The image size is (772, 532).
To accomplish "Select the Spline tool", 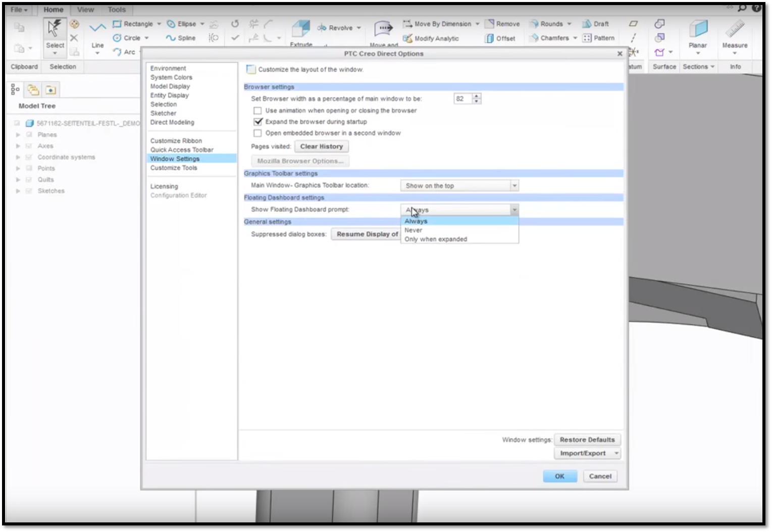I will [181, 38].
